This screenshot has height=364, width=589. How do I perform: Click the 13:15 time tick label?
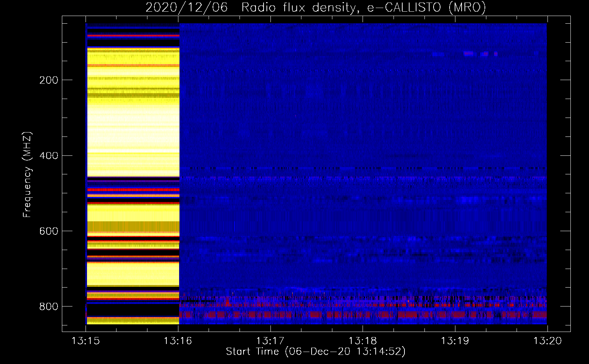tap(86, 341)
